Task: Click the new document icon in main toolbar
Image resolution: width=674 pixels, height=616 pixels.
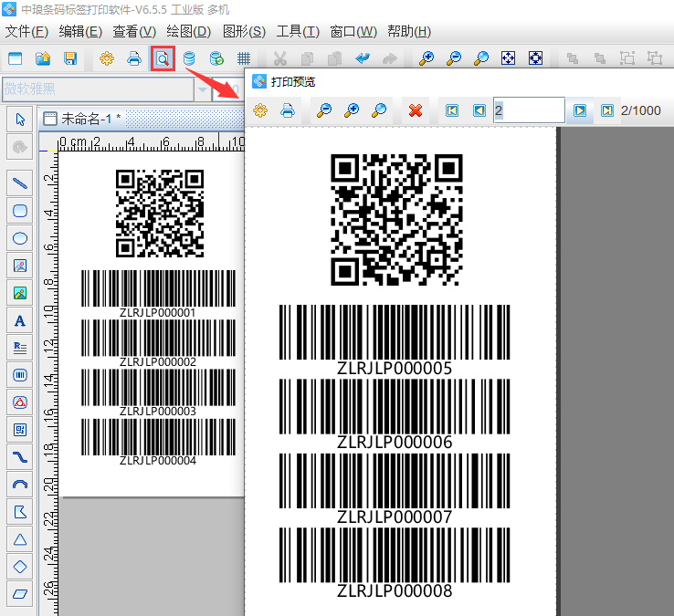Action: pyautogui.click(x=15, y=58)
